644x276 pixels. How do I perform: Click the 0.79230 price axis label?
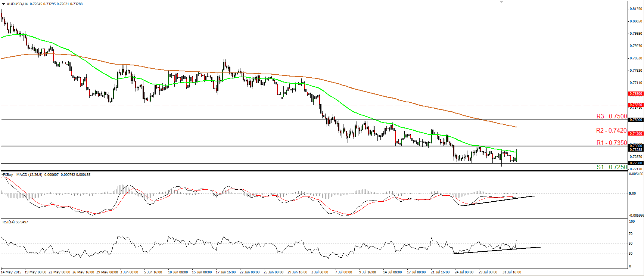[636, 46]
